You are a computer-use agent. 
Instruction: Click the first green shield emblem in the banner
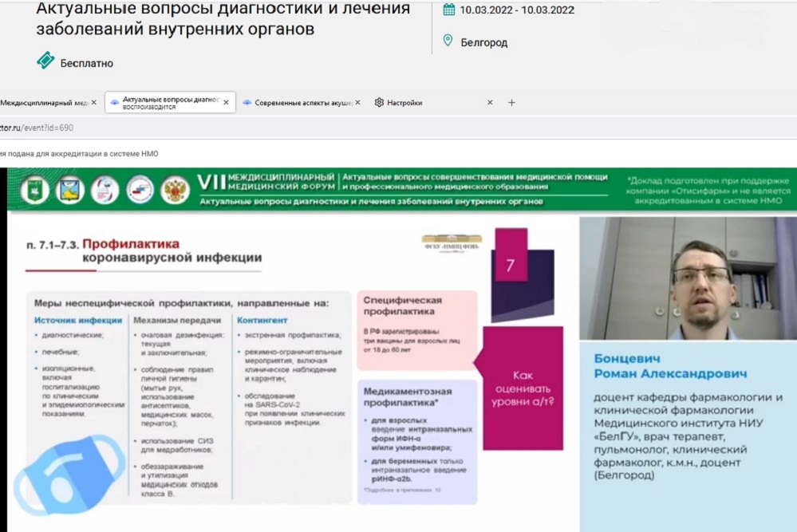(x=34, y=190)
